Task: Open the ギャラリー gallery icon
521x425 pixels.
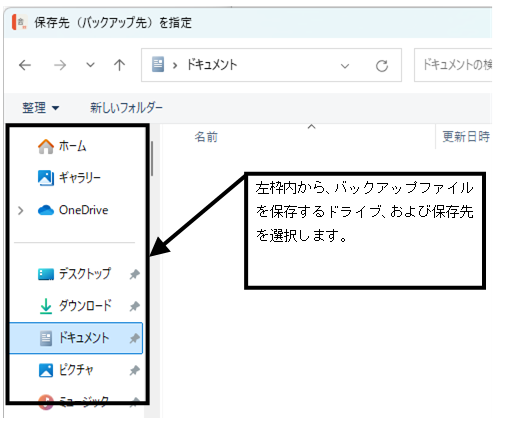Action: (46, 178)
